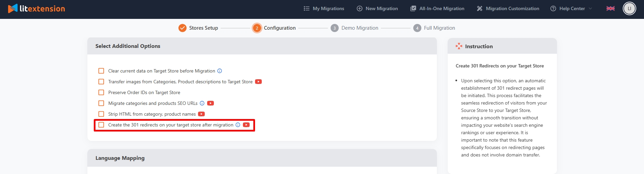
Task: Go to Demo Migration step label
Action: tap(360, 28)
